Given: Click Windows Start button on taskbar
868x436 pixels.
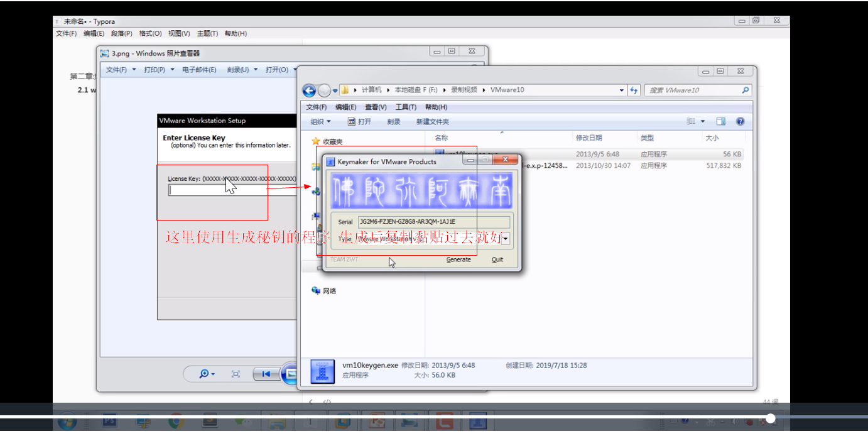Looking at the screenshot, I should point(67,422).
